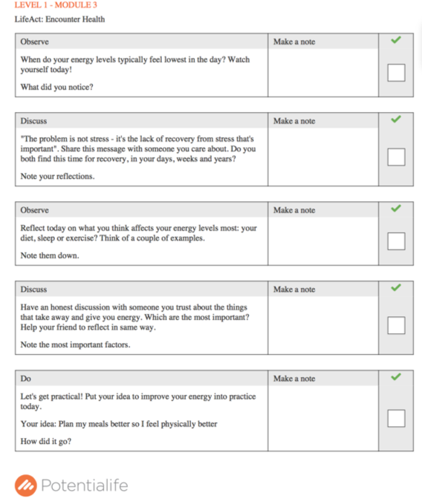Screen dimensions: 422x504
Task: Click the green checkmark beside honest discussion Discuss
Action: (396, 287)
